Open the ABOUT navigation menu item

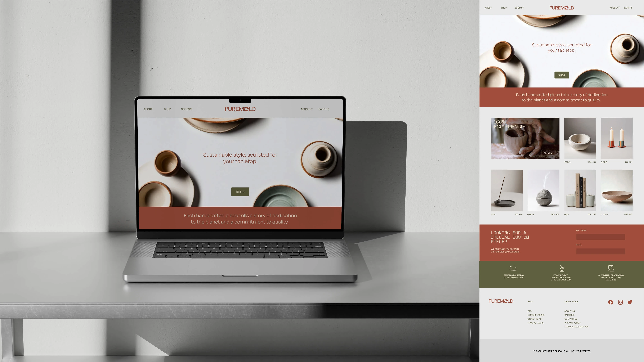pyautogui.click(x=488, y=8)
